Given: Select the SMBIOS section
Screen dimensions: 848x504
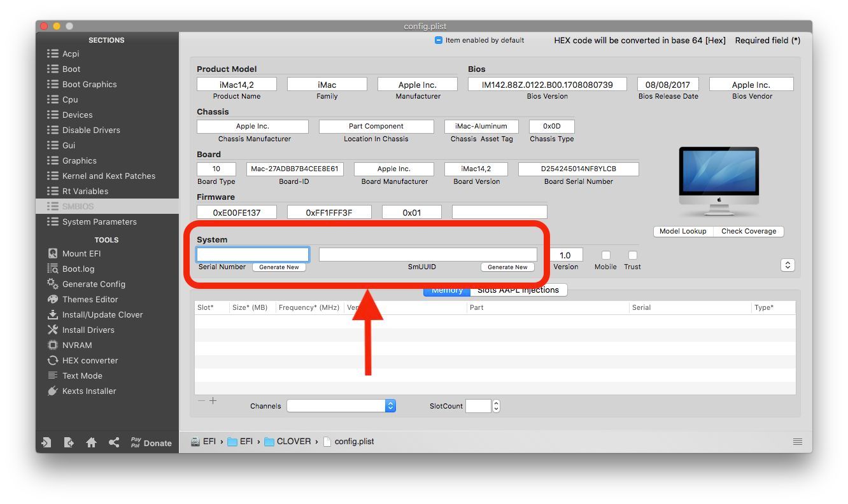Looking at the screenshot, I should (106, 206).
